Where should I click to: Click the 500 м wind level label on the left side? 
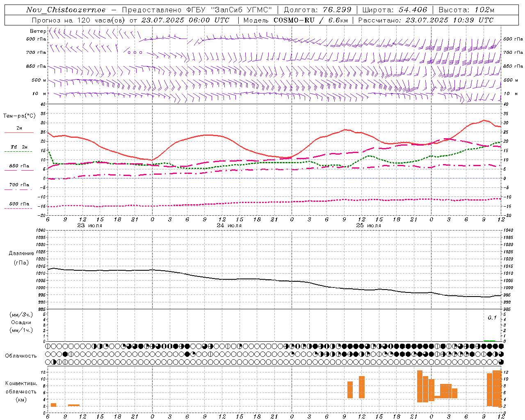pos(39,80)
